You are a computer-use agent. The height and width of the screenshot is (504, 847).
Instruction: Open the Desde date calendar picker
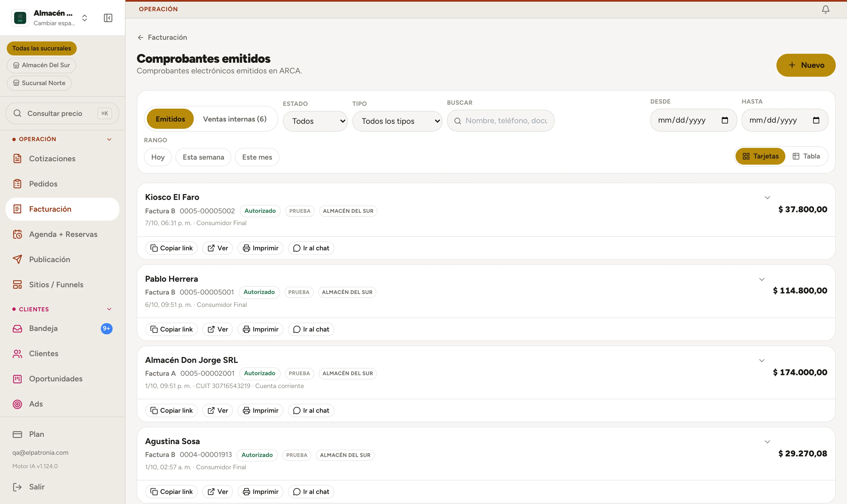(x=724, y=120)
